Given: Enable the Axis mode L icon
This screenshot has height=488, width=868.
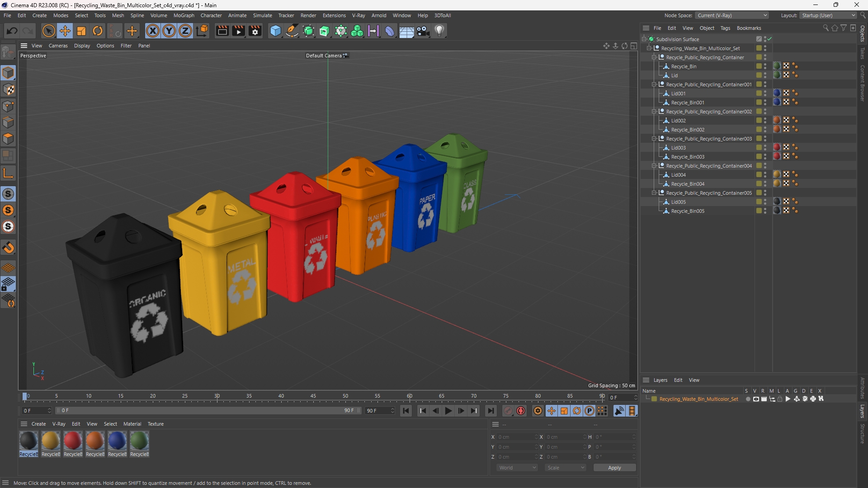Looking at the screenshot, I should (x=9, y=173).
